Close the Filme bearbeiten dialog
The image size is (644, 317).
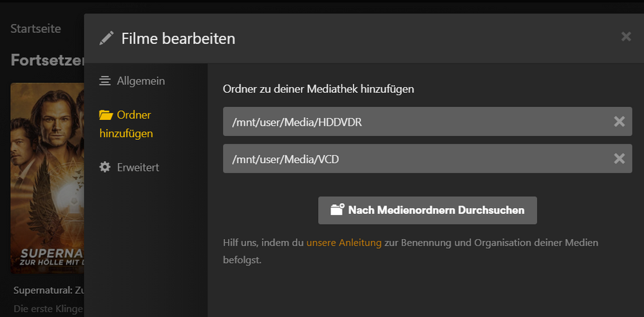pyautogui.click(x=626, y=37)
